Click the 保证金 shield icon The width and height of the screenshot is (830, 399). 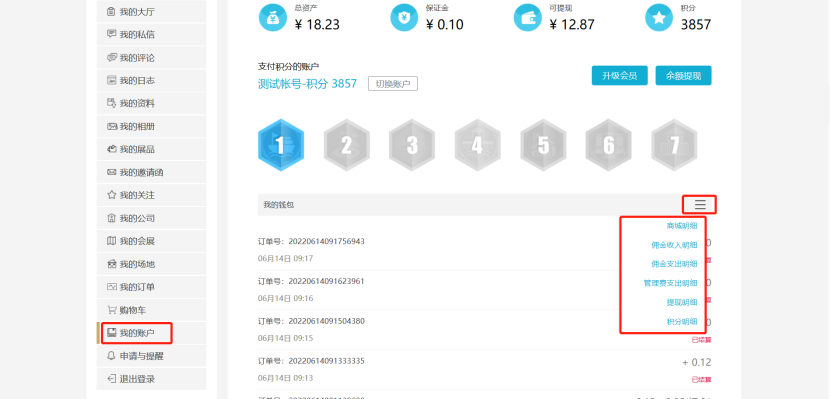coord(404,17)
